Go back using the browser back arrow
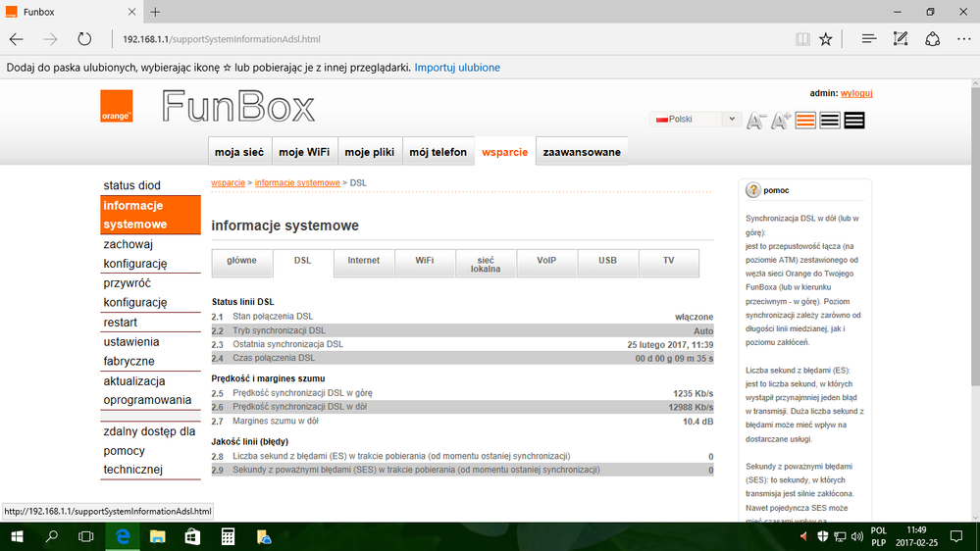This screenshot has width=980, height=551. (x=17, y=39)
